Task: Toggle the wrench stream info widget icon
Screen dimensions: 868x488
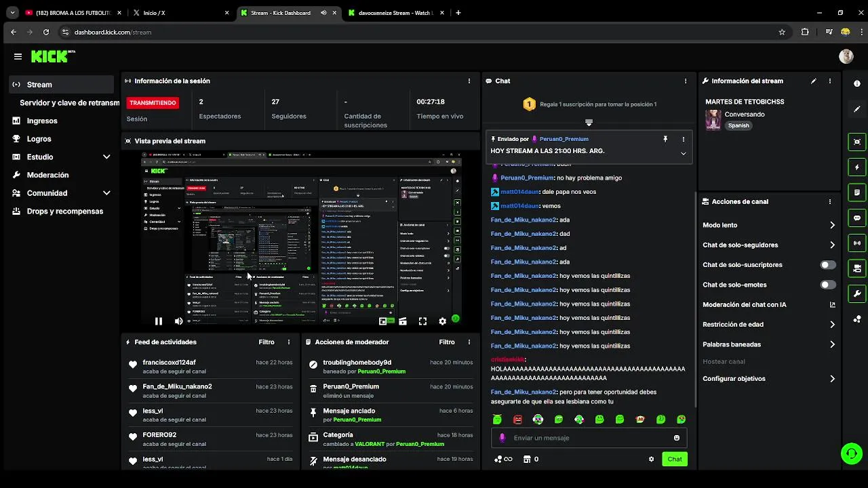Action: (x=857, y=293)
